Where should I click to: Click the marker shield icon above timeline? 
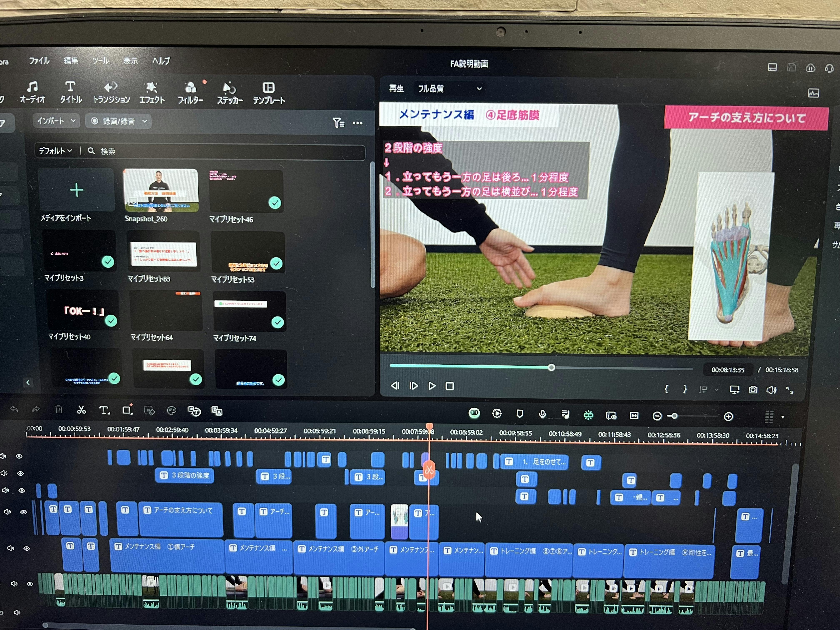coord(520,414)
